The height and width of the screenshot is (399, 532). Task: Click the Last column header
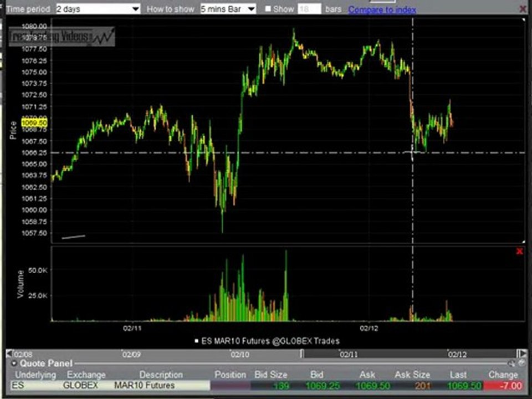(458, 375)
